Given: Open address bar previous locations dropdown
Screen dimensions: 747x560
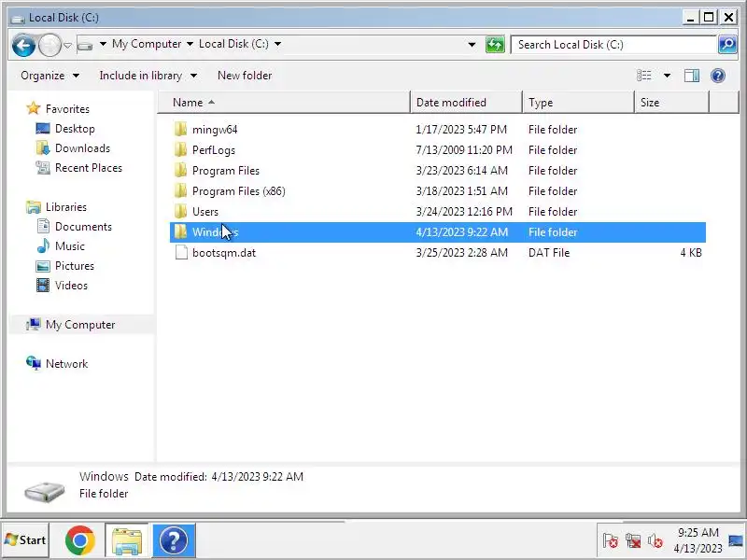Looking at the screenshot, I should click(x=472, y=45).
